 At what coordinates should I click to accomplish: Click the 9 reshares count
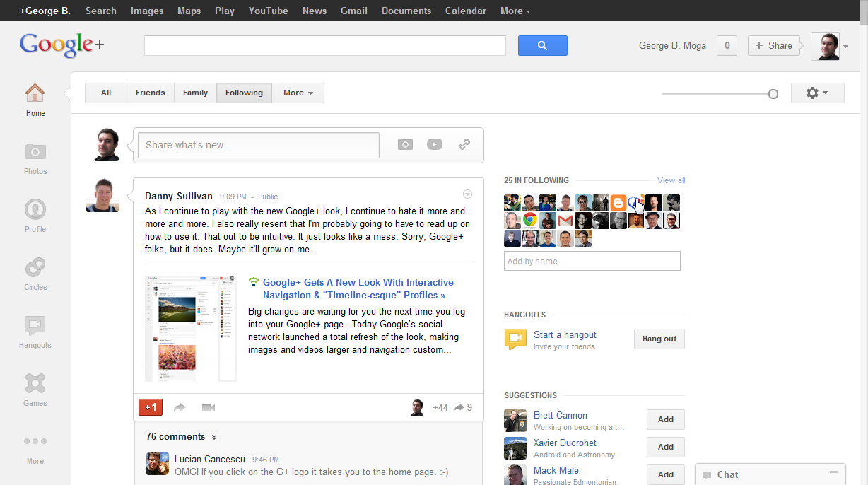[x=464, y=407]
